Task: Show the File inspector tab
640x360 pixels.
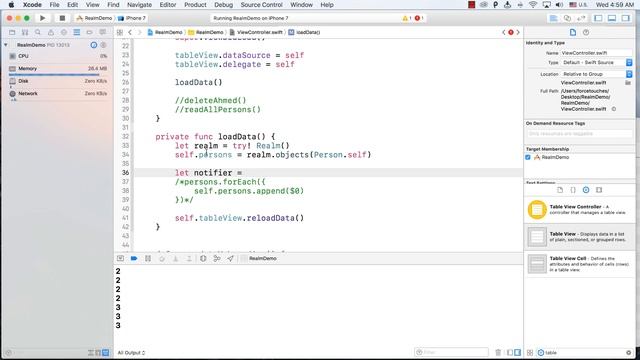Action: coord(573,32)
